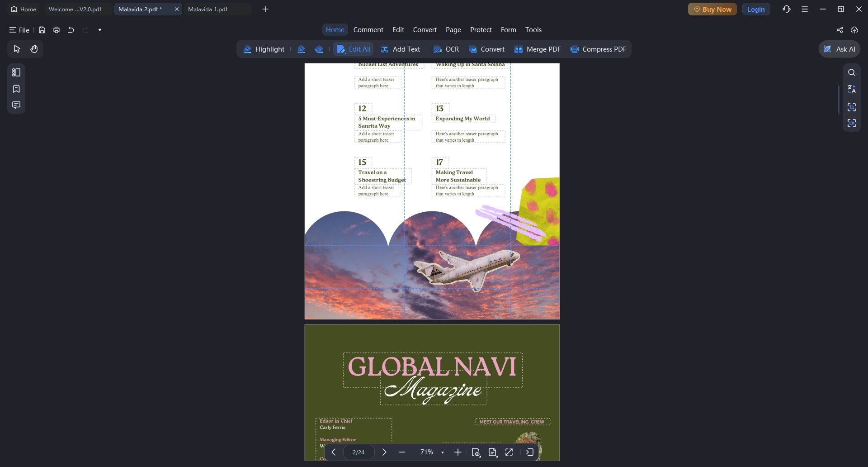Zoom in with plus button

pos(458,452)
